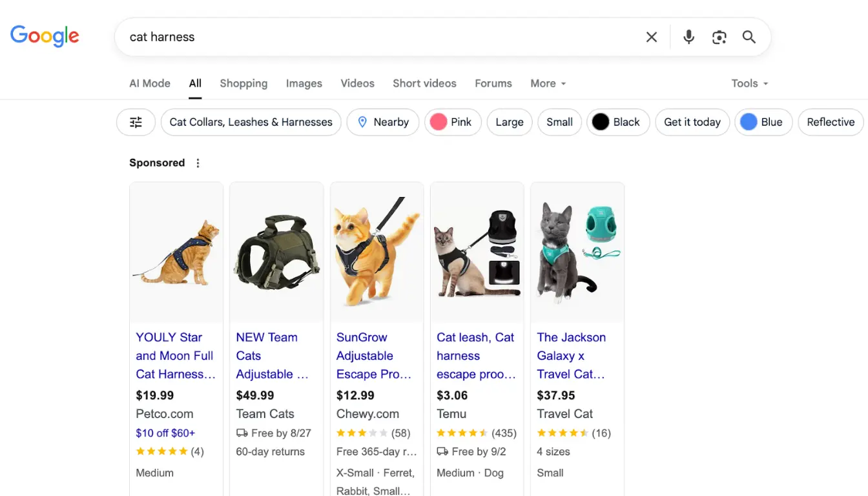Click the $10 off $60+ Petco offer

pos(165,433)
